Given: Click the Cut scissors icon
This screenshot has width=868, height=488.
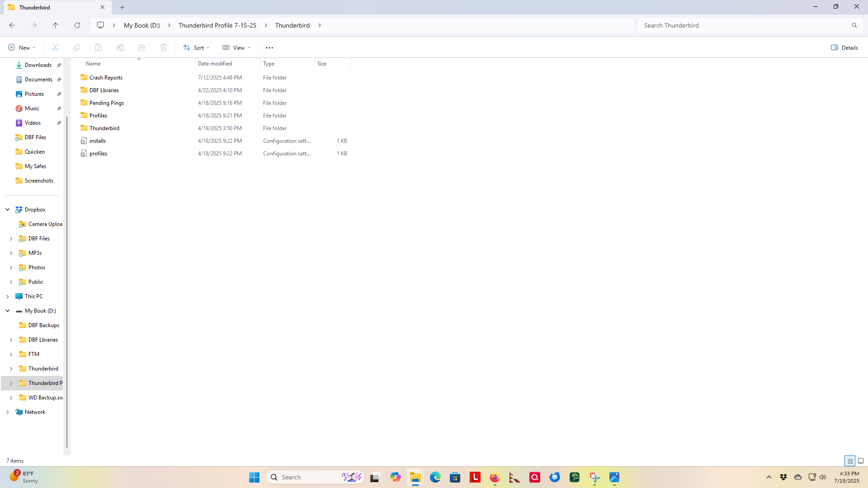Looking at the screenshot, I should [x=55, y=47].
